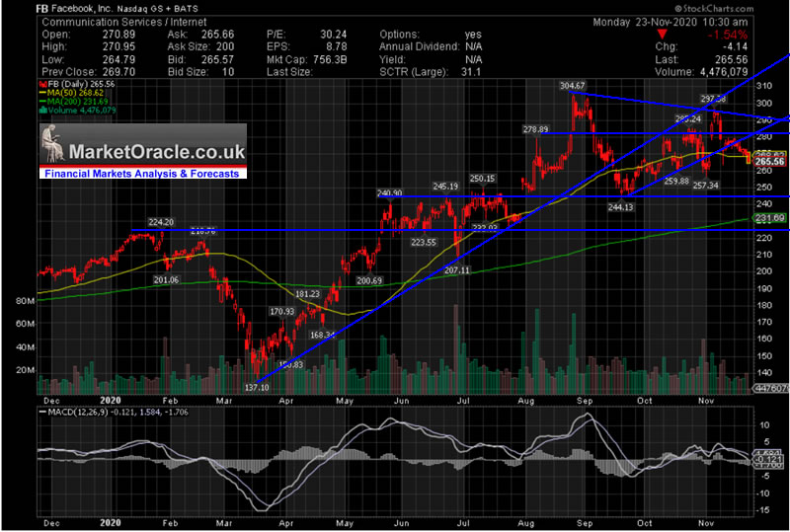790x532 pixels.
Task: Click the 250.15 July high label
Action: (482, 179)
